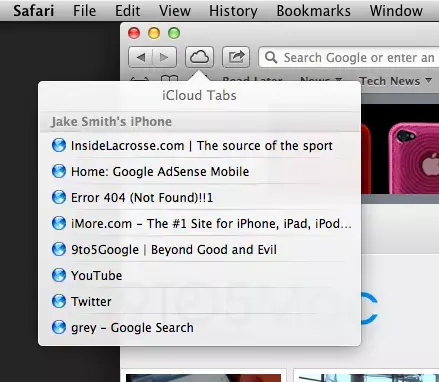
Task: Click the Search Google address field
Action: 349,57
